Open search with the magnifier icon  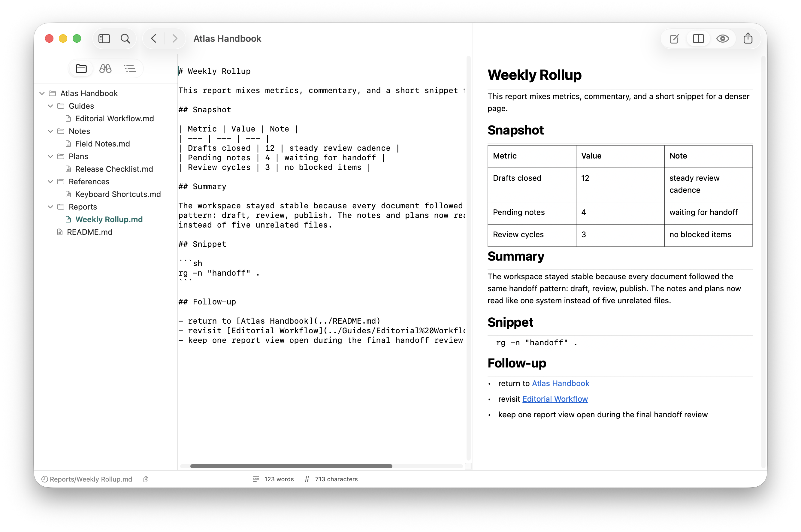coord(125,39)
